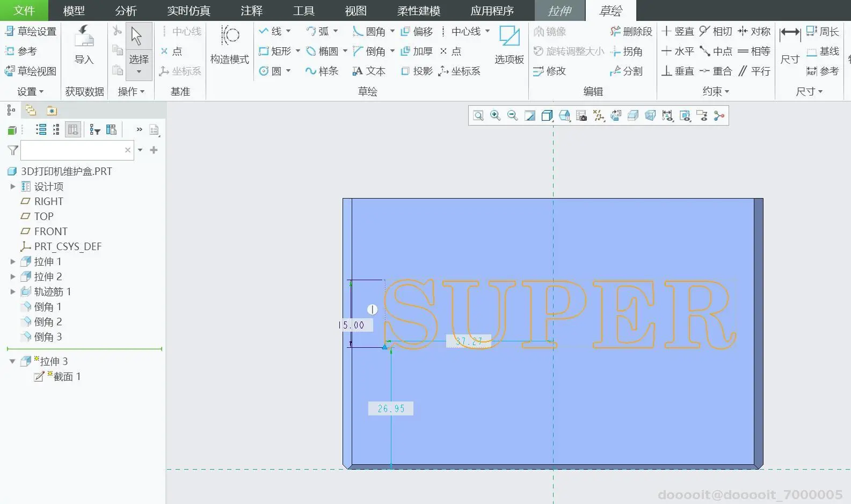Toggle model tree columns display button

pos(73,129)
